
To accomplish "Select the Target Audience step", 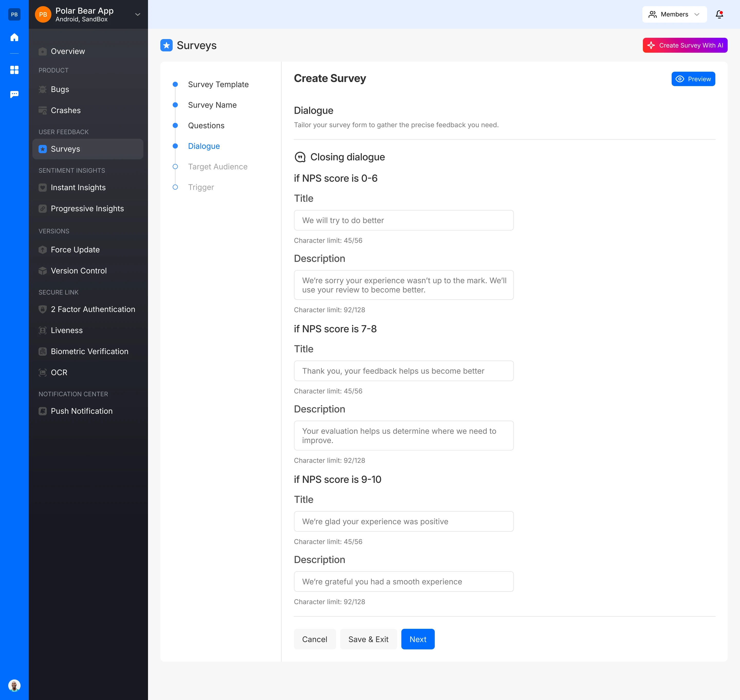I will (x=217, y=167).
